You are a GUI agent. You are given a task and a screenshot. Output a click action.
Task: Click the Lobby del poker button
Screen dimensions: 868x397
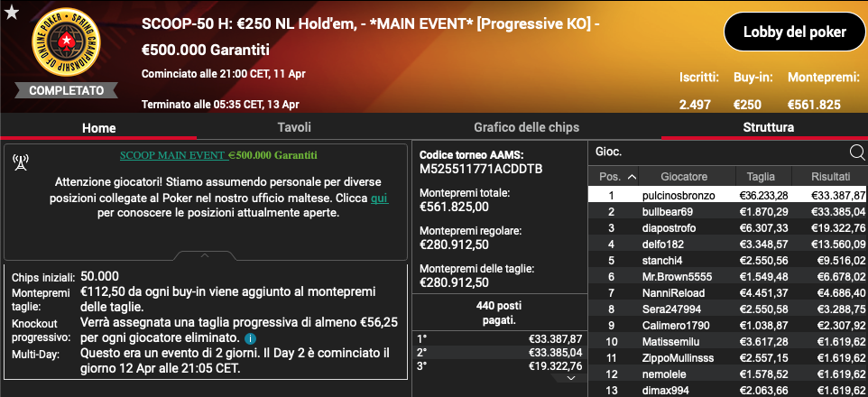click(x=794, y=32)
